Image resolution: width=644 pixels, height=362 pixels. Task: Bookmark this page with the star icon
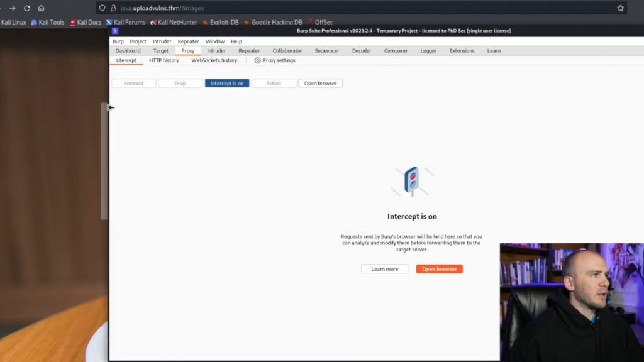(620, 8)
